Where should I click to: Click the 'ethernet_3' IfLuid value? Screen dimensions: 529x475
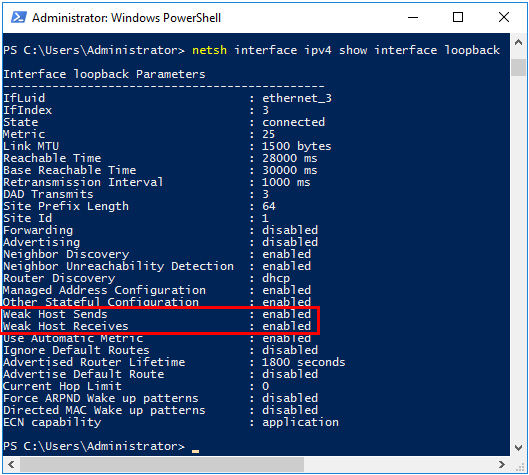pos(297,98)
